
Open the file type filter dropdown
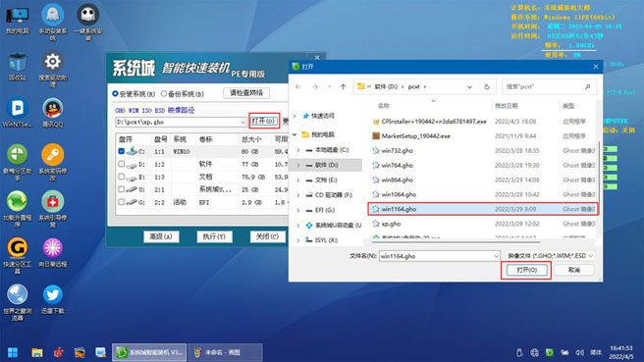550,256
